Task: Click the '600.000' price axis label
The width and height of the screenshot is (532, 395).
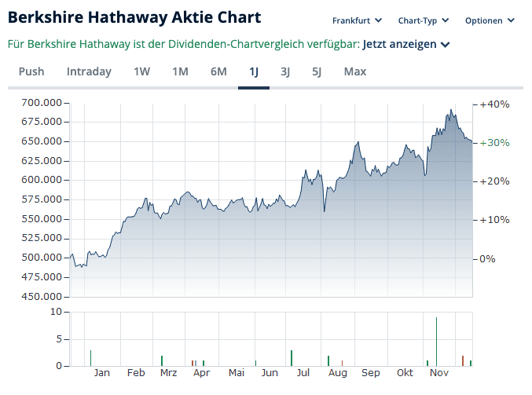Action: pyautogui.click(x=42, y=180)
